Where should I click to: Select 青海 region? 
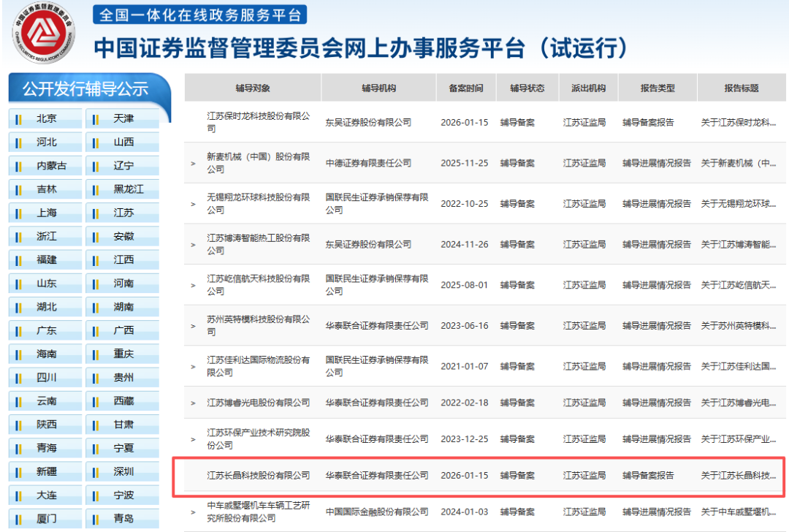(x=45, y=448)
